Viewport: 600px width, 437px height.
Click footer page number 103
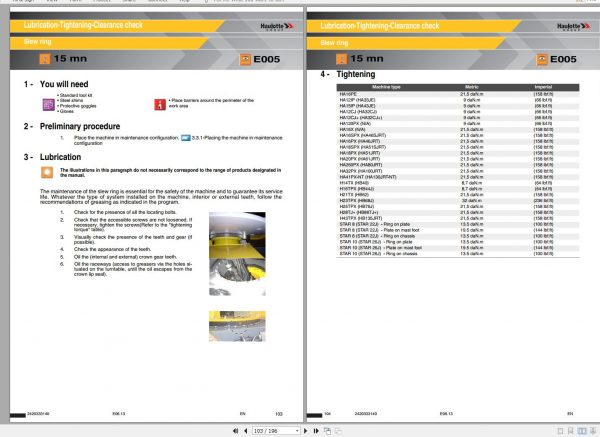(x=279, y=414)
